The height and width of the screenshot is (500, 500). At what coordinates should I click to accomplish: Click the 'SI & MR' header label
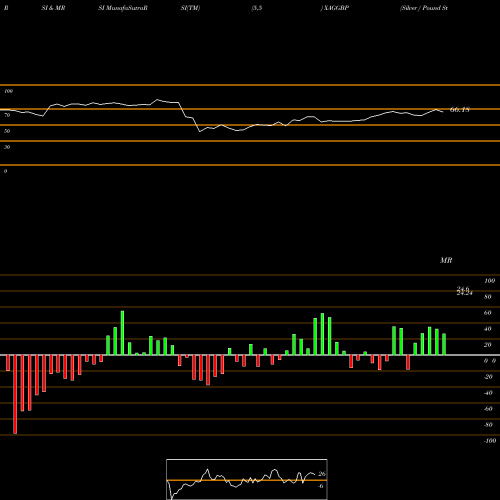[53, 8]
